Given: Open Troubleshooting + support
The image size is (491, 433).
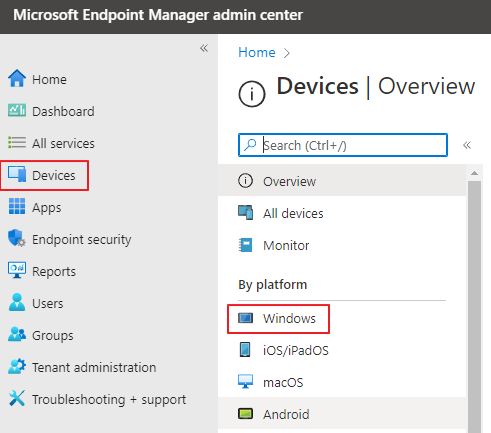Looking at the screenshot, I should (x=109, y=399).
